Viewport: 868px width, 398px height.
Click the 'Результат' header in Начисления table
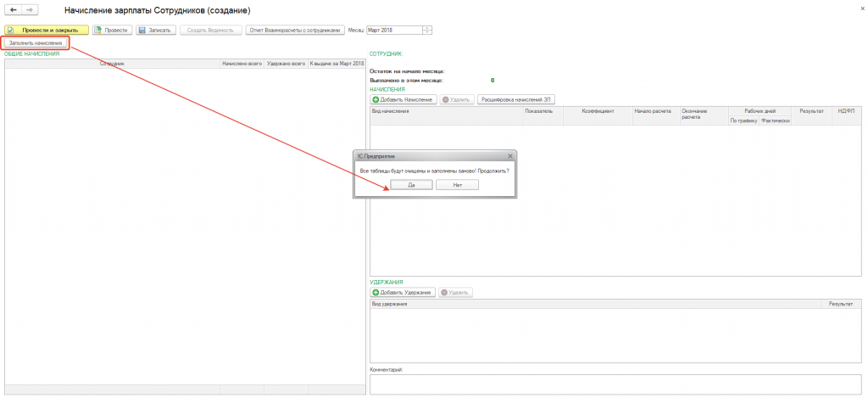click(x=811, y=116)
